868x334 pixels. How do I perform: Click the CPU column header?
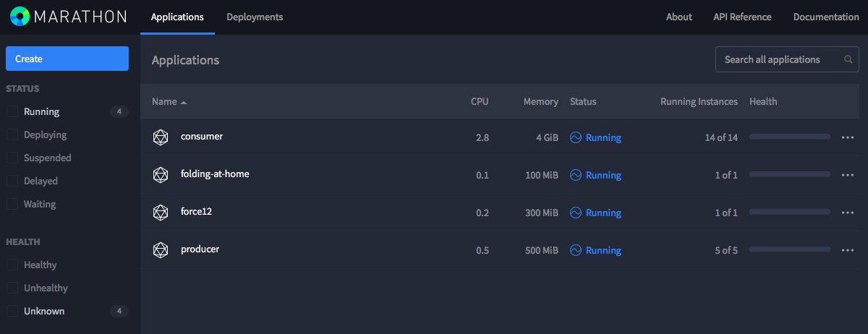[480, 101]
